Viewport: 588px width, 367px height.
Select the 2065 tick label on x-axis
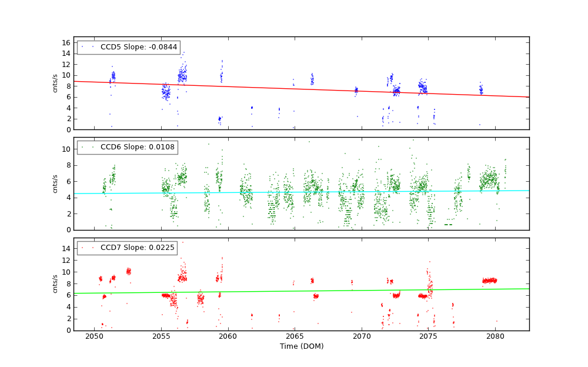pyautogui.click(x=295, y=337)
